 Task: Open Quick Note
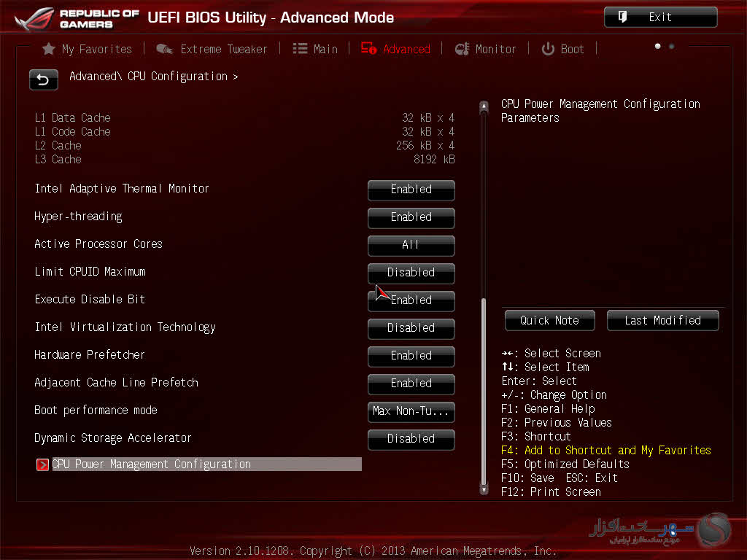[x=549, y=321]
